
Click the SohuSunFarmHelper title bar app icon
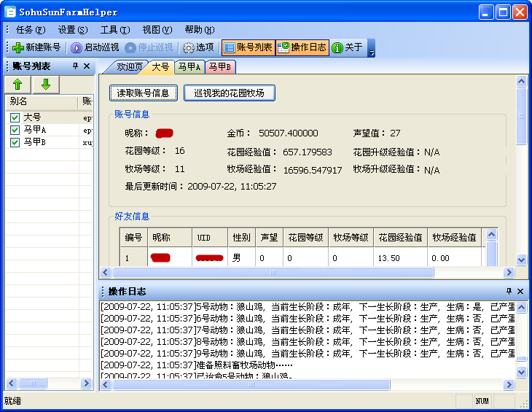pos(10,12)
